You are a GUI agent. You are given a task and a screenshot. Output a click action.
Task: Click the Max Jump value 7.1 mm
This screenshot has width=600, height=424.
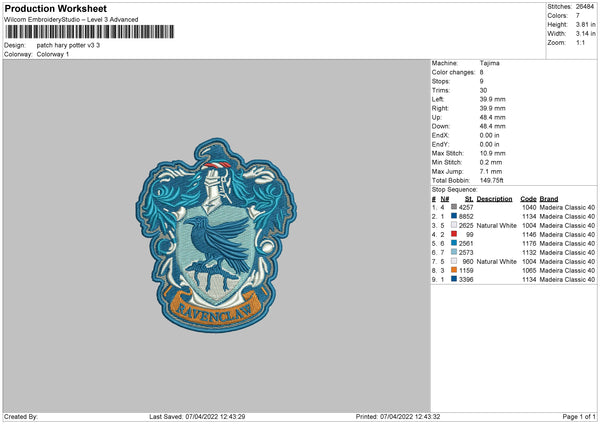tap(491, 171)
